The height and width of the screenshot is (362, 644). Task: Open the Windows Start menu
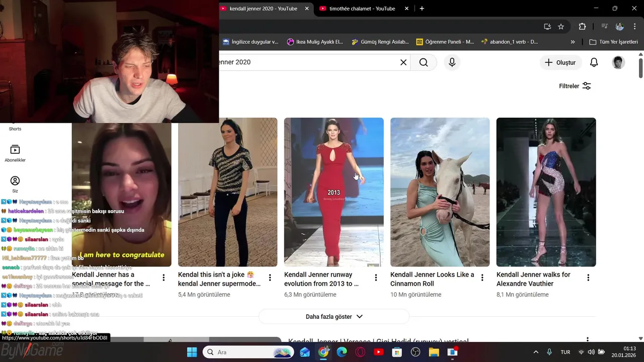pos(192,352)
